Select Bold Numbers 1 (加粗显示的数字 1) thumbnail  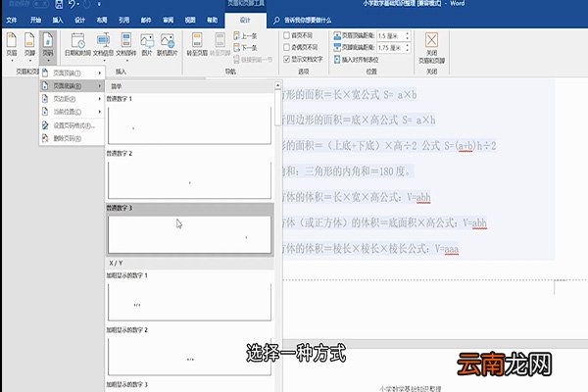189,303
